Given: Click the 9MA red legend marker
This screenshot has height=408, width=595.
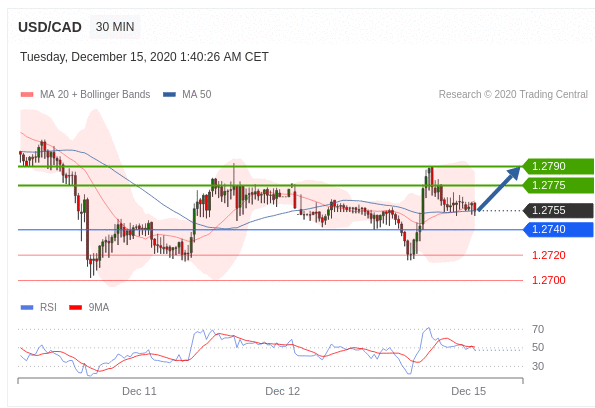Looking at the screenshot, I should [x=76, y=307].
